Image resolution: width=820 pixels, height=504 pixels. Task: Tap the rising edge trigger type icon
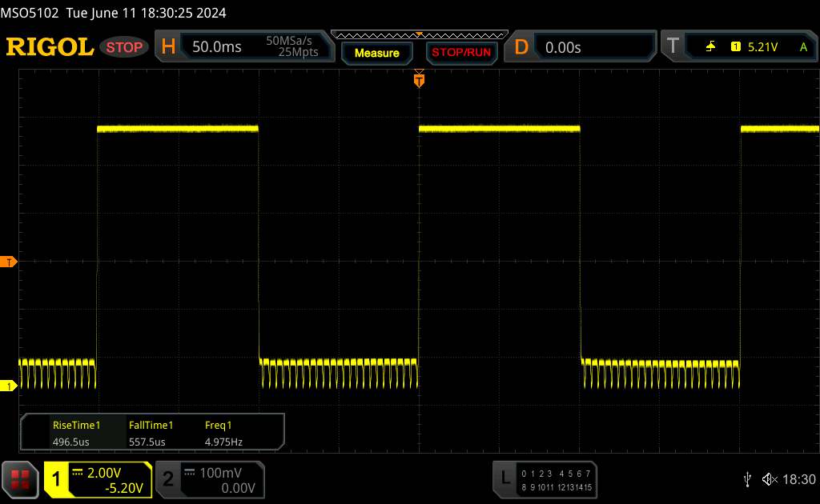point(710,47)
